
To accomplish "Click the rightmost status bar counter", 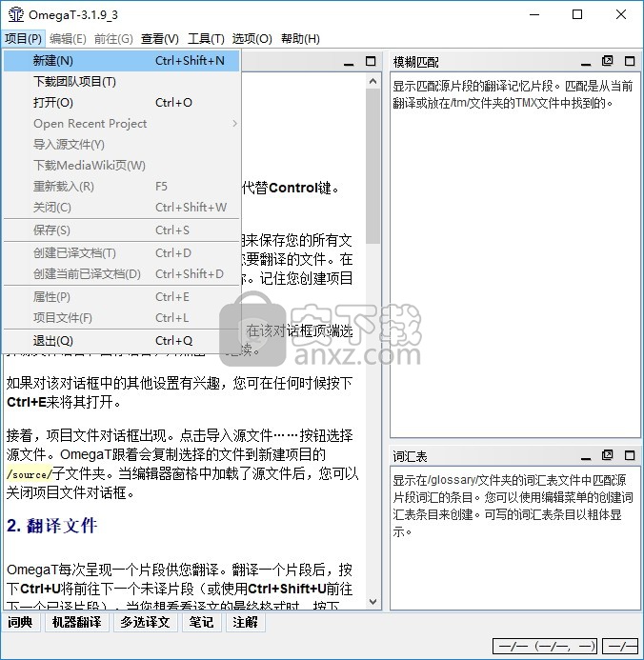I will pos(621,646).
